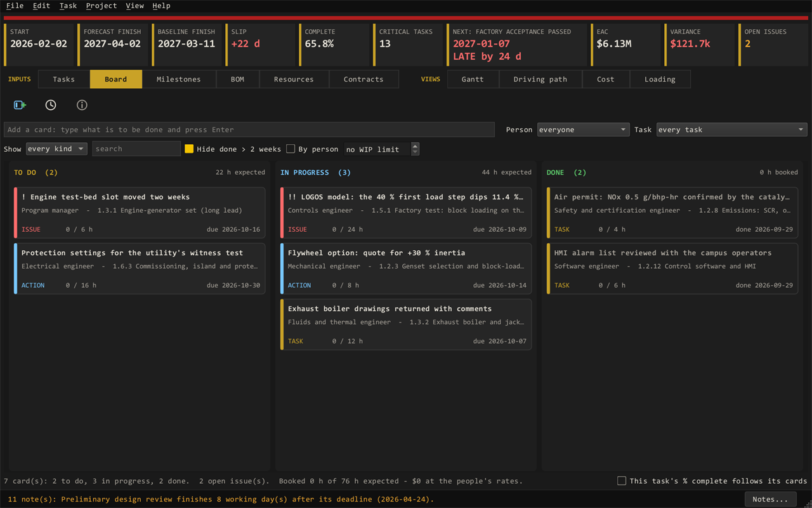Click the info circle icon in the toolbar
This screenshot has width=812, height=508.
click(82, 105)
